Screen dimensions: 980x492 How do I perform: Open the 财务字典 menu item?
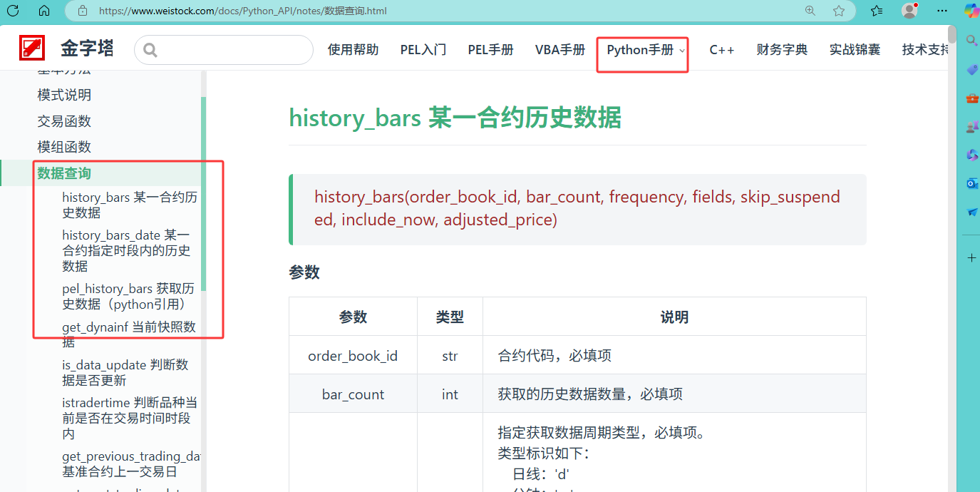point(782,50)
